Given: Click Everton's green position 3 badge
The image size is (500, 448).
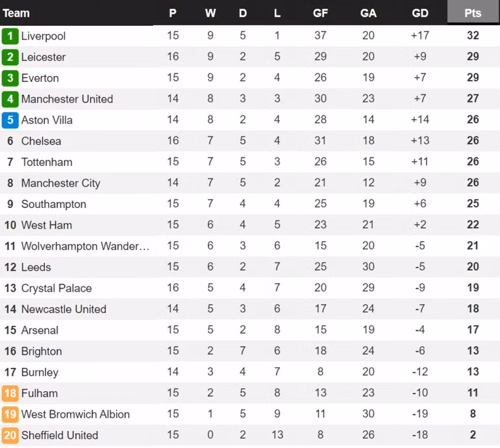Looking at the screenshot, I should [10, 78].
